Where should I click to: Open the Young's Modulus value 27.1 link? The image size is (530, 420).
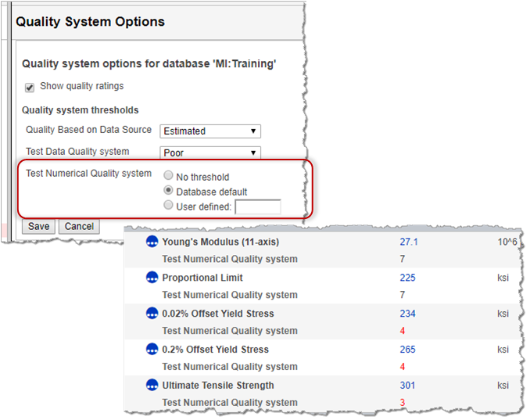click(409, 242)
